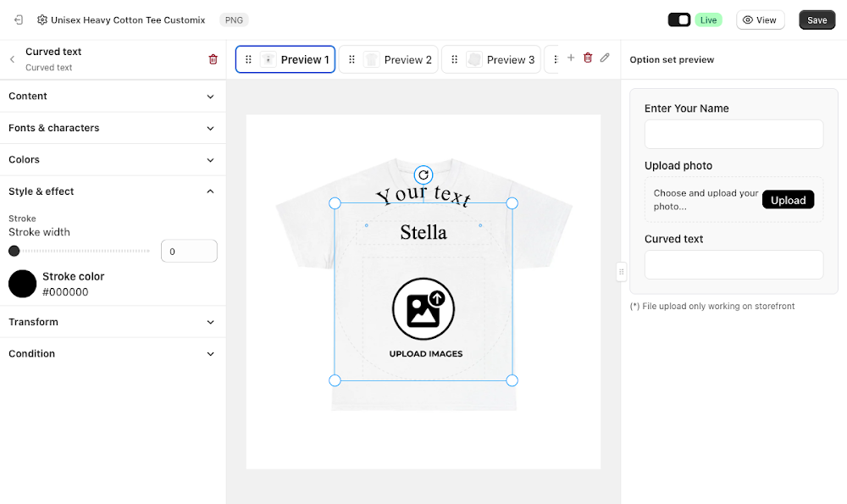847x504 pixels.
Task: Toggle the Live status switch
Action: pyautogui.click(x=679, y=20)
